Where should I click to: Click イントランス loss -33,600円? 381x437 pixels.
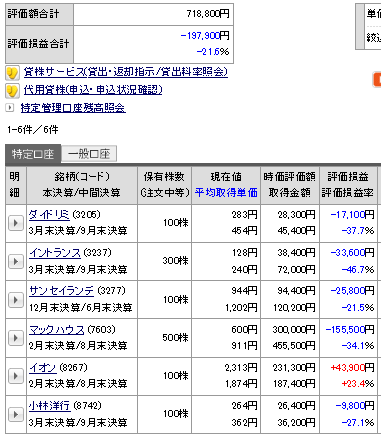point(352,253)
